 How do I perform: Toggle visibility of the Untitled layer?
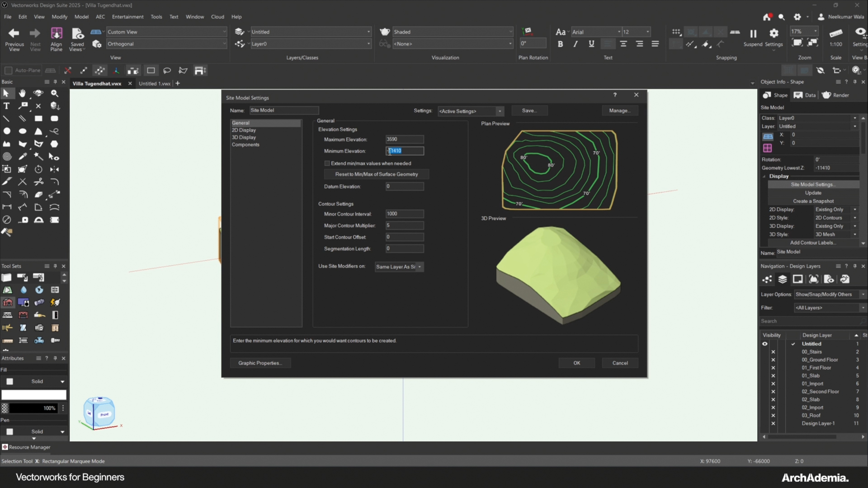pos(765,344)
